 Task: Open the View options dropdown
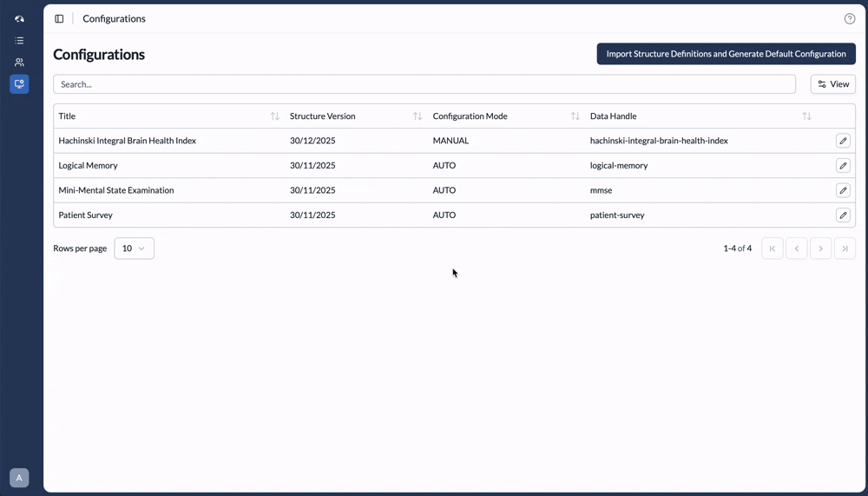coord(833,84)
